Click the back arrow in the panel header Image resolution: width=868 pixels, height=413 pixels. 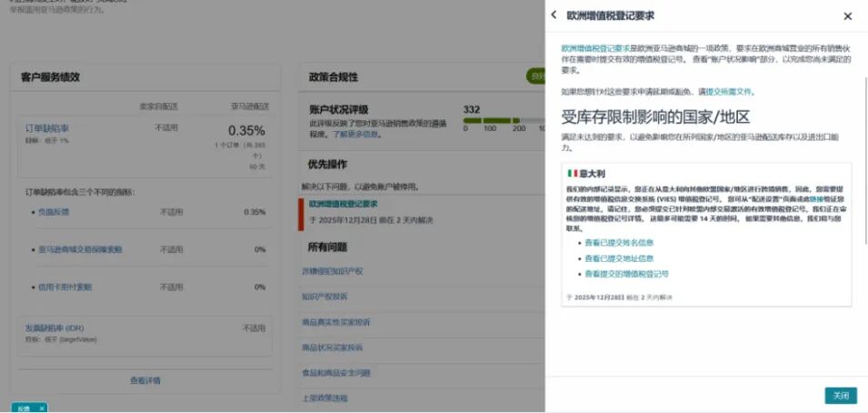554,15
